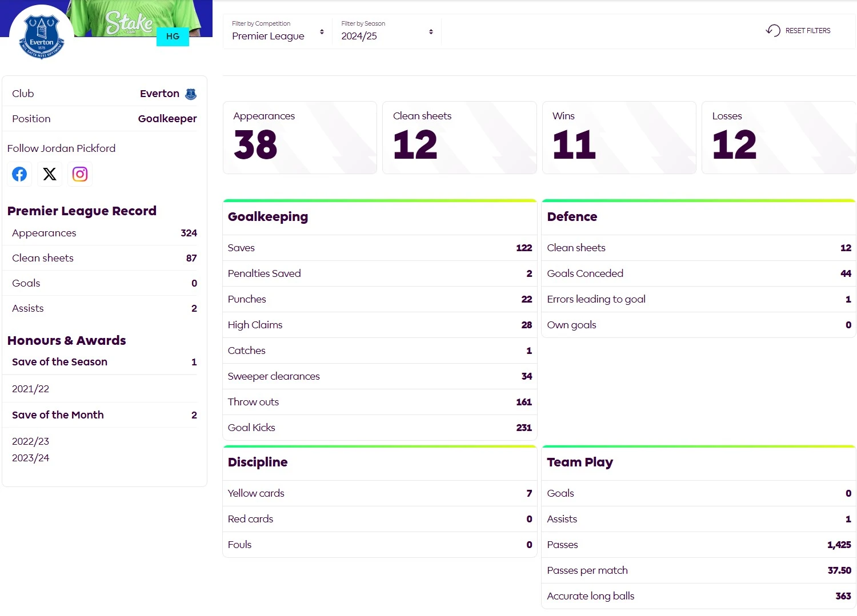Select the Wins stat card showing 11
Viewport: 857px width, 616px height.
pyautogui.click(x=619, y=138)
